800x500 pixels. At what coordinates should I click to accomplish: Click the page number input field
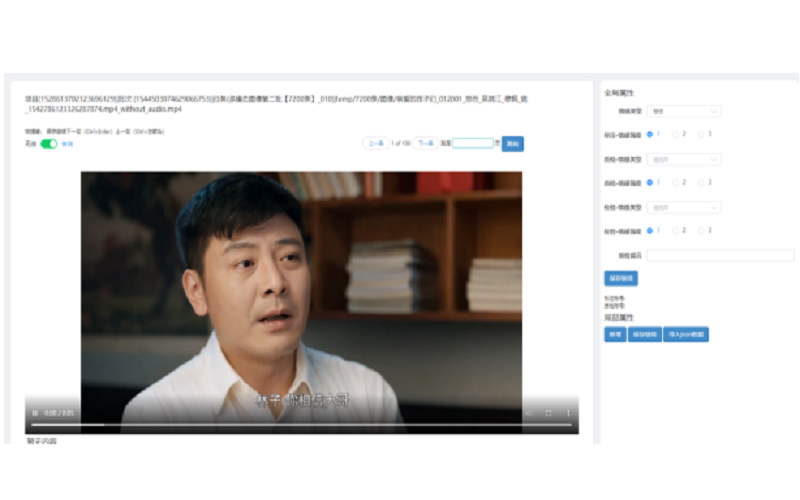472,143
